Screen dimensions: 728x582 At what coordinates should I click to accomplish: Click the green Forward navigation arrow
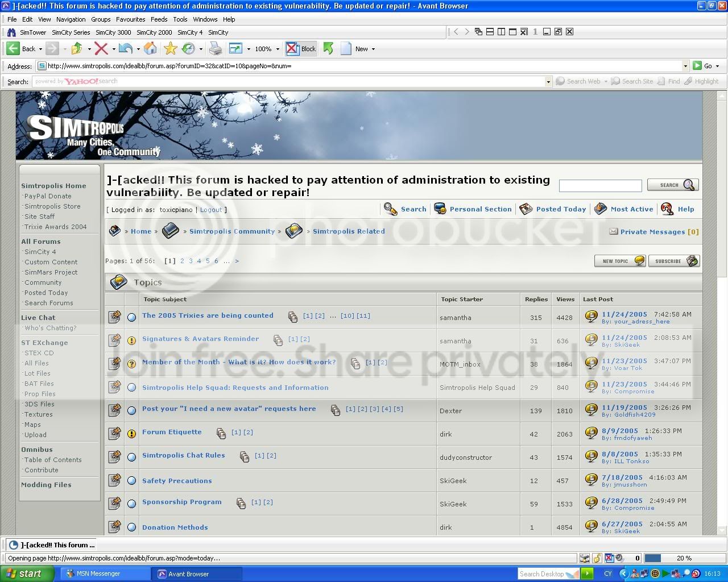point(52,49)
